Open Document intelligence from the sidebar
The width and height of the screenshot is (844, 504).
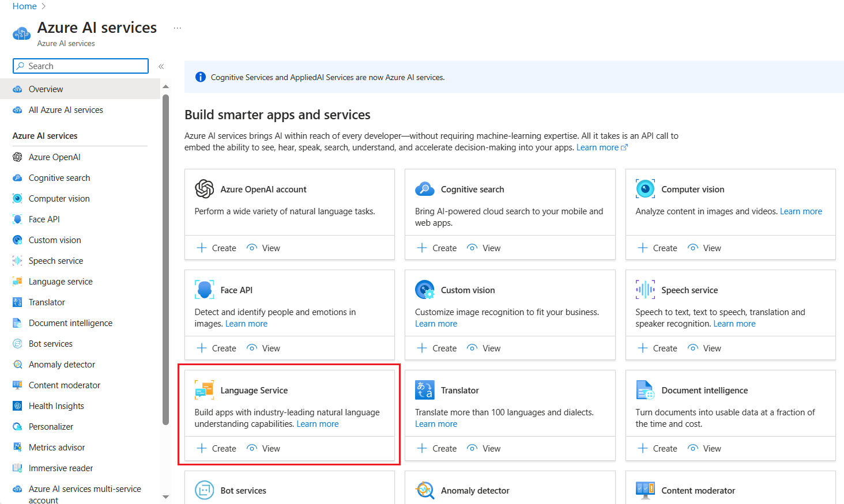pyautogui.click(x=70, y=323)
